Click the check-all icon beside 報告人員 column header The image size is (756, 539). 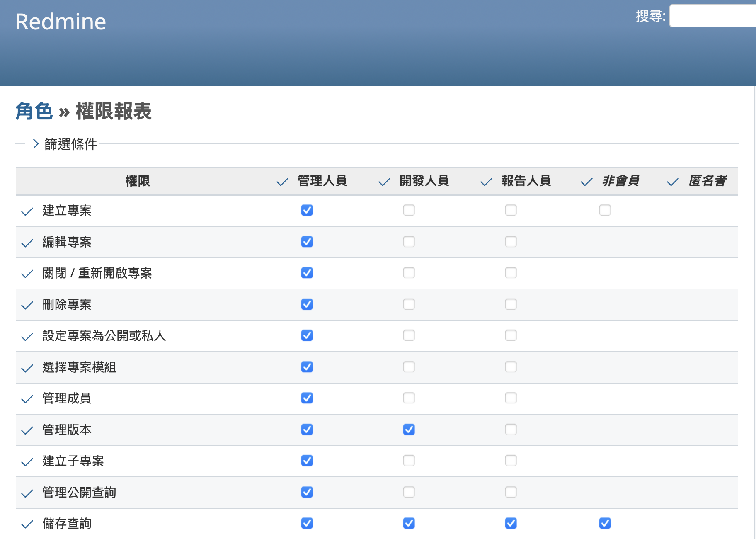pos(486,182)
